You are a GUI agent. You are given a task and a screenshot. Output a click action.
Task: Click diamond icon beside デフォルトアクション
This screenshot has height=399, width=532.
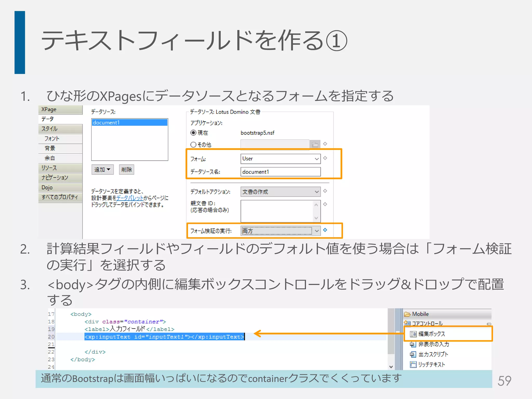pyautogui.click(x=325, y=191)
